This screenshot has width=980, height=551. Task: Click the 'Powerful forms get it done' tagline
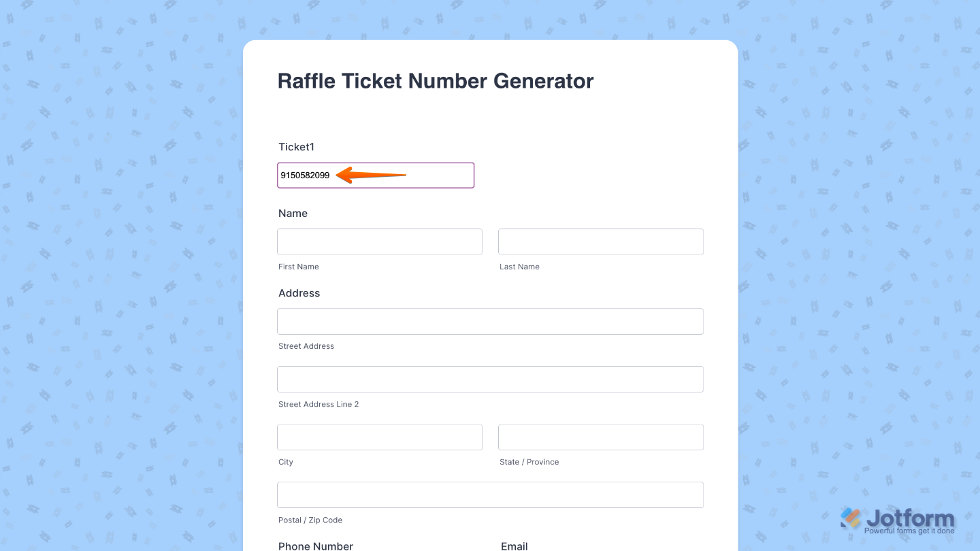click(909, 530)
